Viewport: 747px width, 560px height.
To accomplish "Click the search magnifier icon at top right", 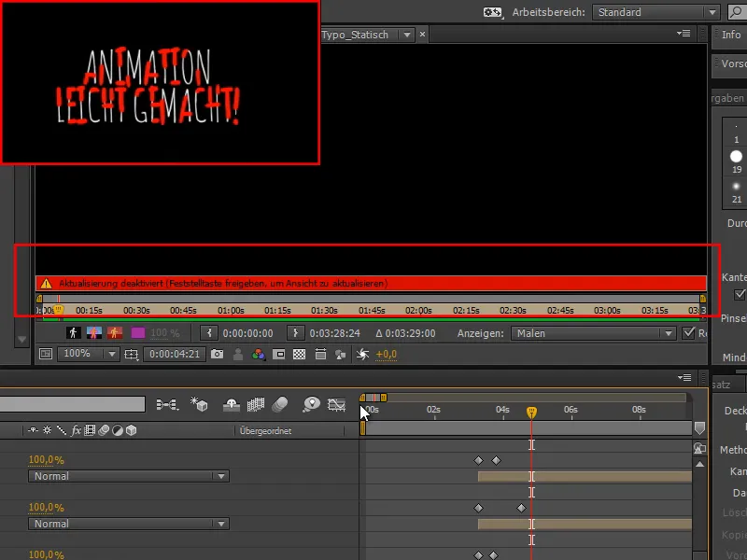I will tap(738, 12).
